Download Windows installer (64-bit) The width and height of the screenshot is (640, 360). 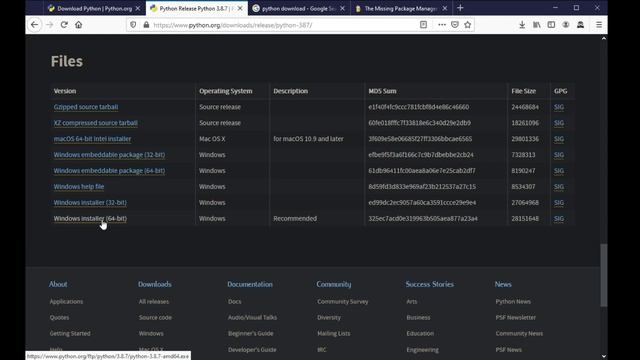90,218
